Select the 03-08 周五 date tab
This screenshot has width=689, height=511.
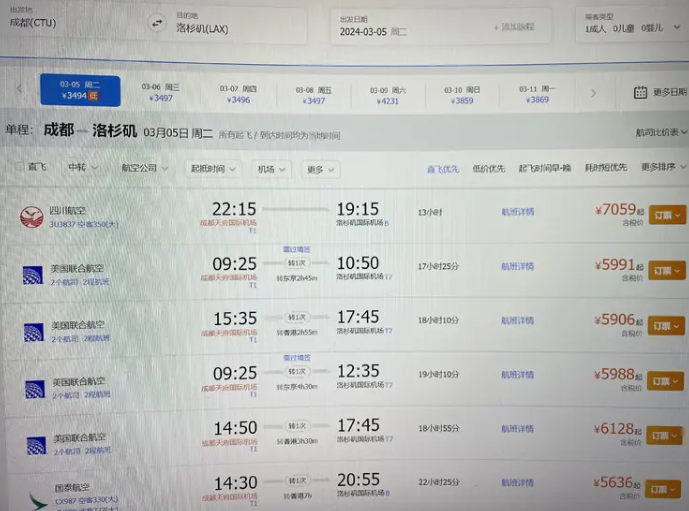(x=313, y=95)
